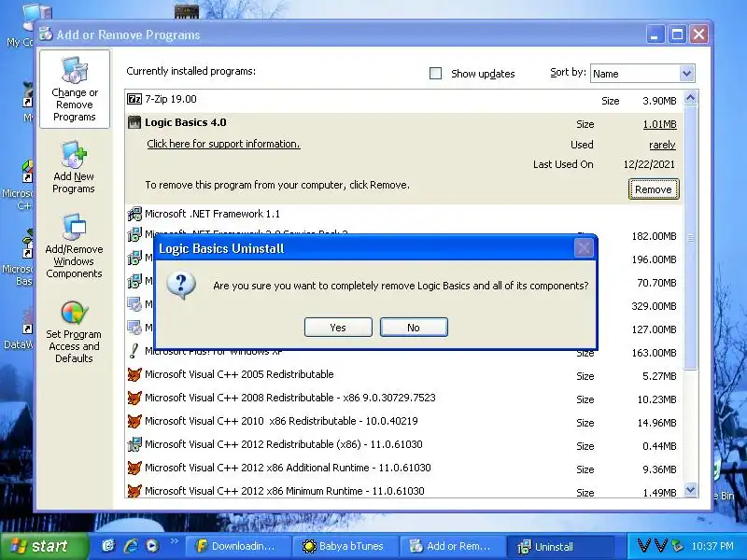Viewport: 747px width, 560px height.
Task: Click the 'rarely' usage link
Action: click(x=662, y=145)
